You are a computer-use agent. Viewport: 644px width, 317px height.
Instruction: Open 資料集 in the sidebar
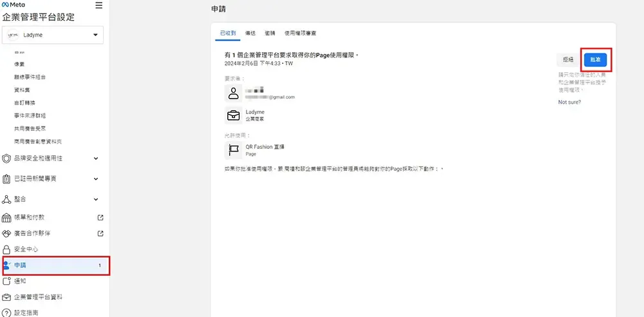pos(22,90)
